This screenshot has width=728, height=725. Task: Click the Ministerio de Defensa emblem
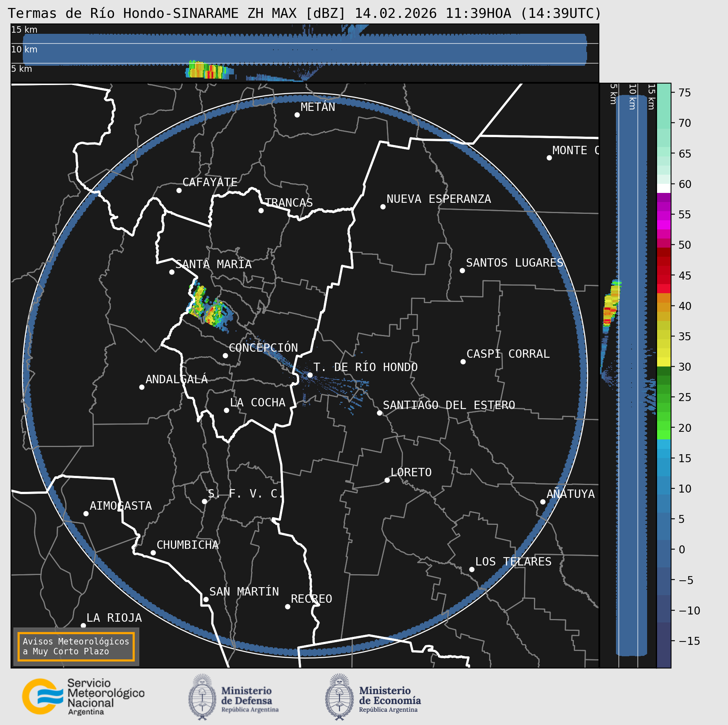click(x=202, y=697)
